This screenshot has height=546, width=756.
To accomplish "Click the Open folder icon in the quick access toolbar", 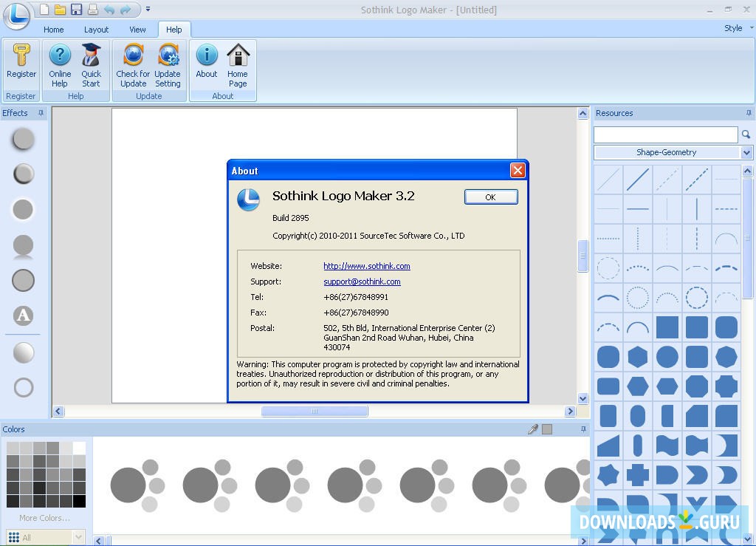I will click(60, 9).
